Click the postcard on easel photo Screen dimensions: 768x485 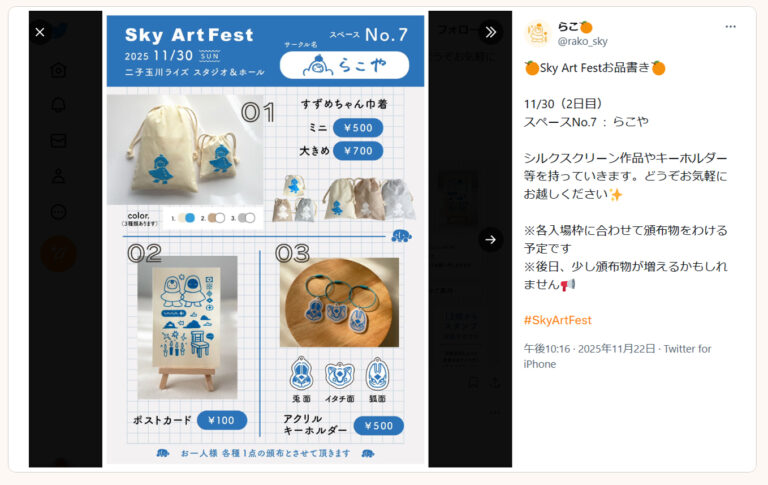(x=187, y=327)
